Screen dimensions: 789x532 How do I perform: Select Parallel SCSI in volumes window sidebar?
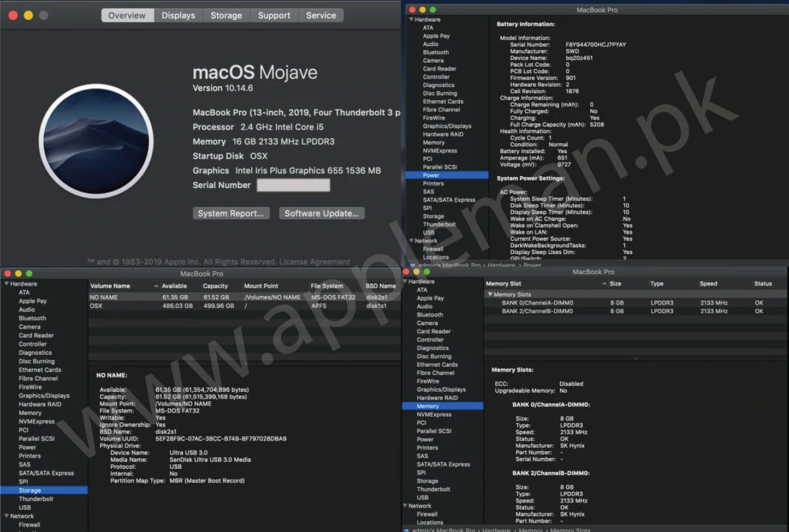click(37, 439)
